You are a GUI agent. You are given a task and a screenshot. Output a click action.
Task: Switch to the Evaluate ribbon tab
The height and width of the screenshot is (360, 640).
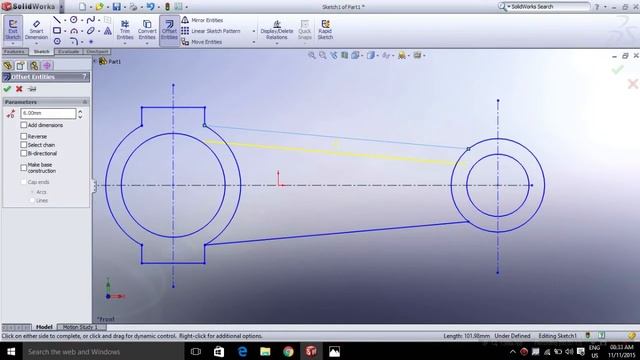(69, 51)
